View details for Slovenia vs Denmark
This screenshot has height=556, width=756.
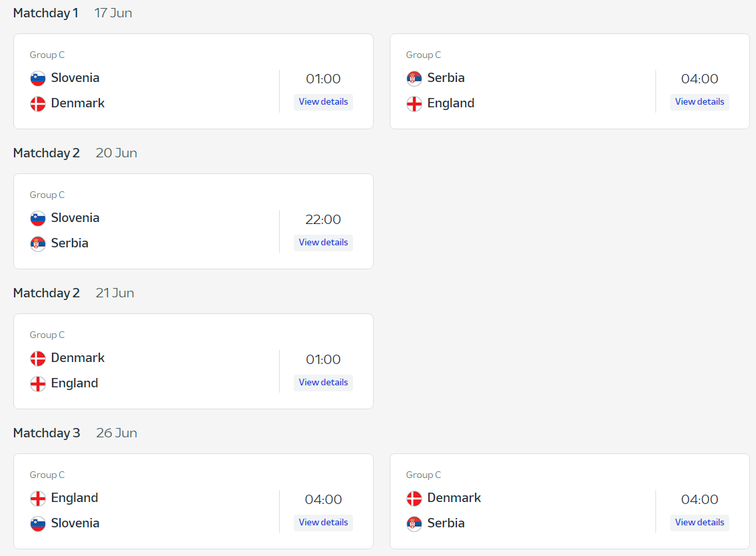(323, 102)
